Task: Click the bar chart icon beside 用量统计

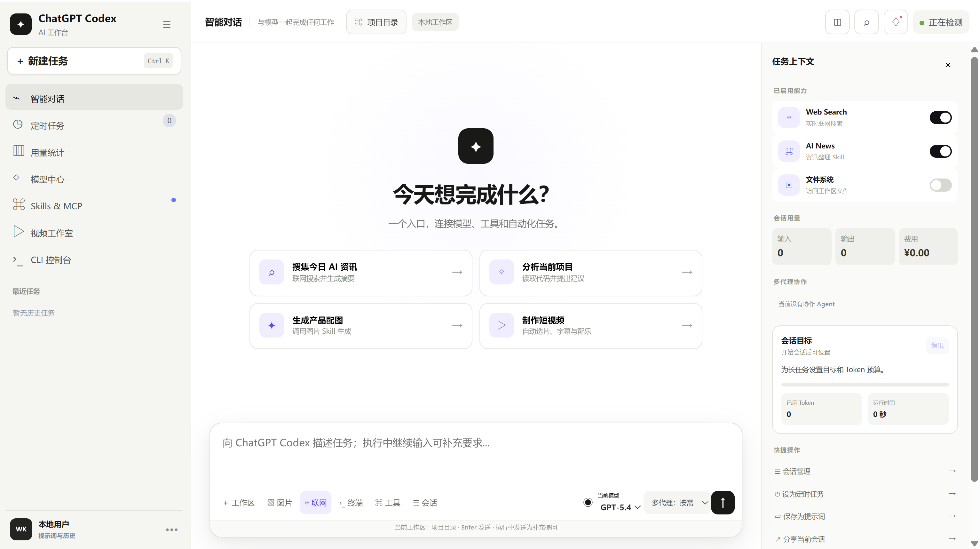Action: coord(19,151)
